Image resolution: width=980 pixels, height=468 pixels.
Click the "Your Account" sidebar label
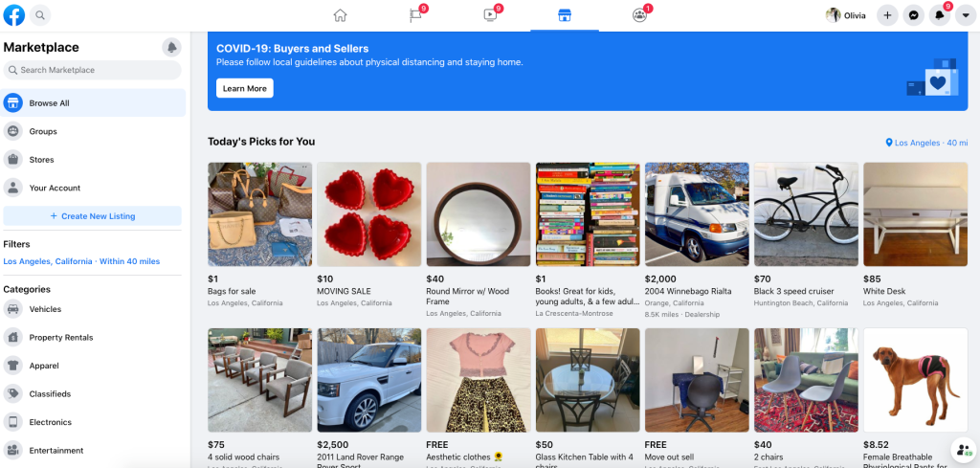[55, 188]
